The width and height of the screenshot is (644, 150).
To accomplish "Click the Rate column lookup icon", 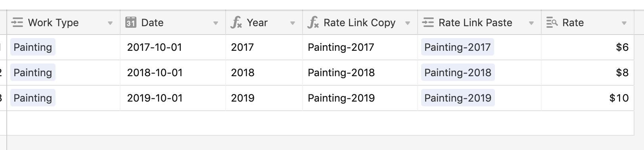I will tap(552, 23).
